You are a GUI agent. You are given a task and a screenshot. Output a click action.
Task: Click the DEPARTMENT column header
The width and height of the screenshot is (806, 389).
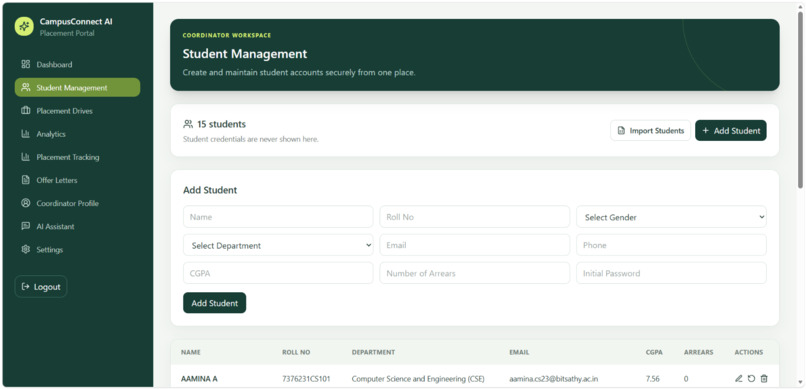(x=373, y=353)
